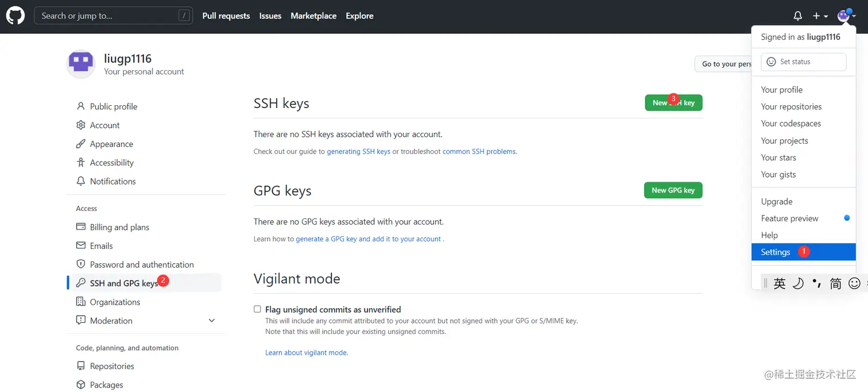868x392 pixels.
Task: Open Explore in top navigation
Action: 360,16
